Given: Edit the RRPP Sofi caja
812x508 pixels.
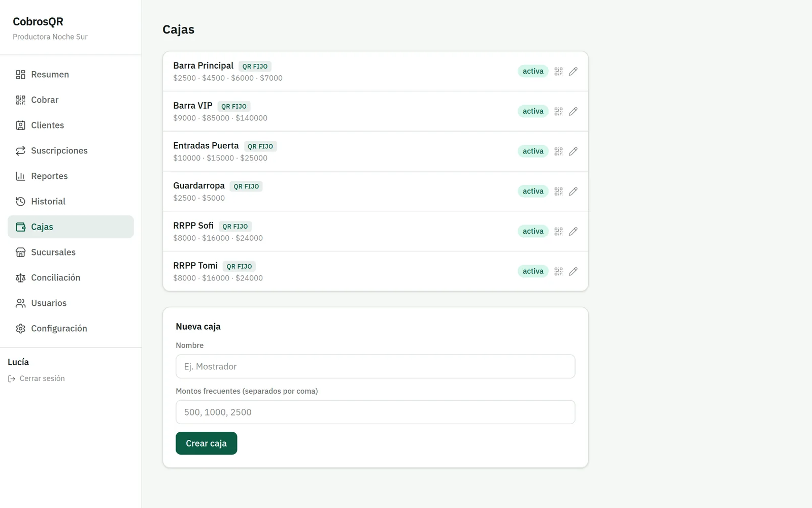Looking at the screenshot, I should click(573, 232).
